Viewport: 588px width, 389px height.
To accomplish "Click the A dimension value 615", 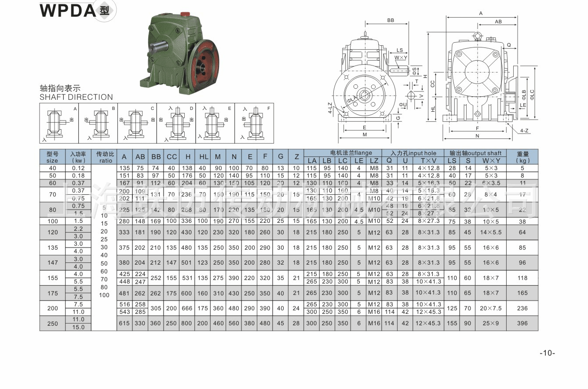I will [125, 323].
